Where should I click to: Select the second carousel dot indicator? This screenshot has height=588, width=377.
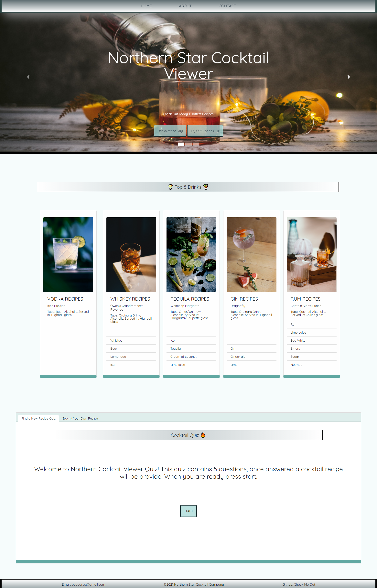[x=188, y=144]
